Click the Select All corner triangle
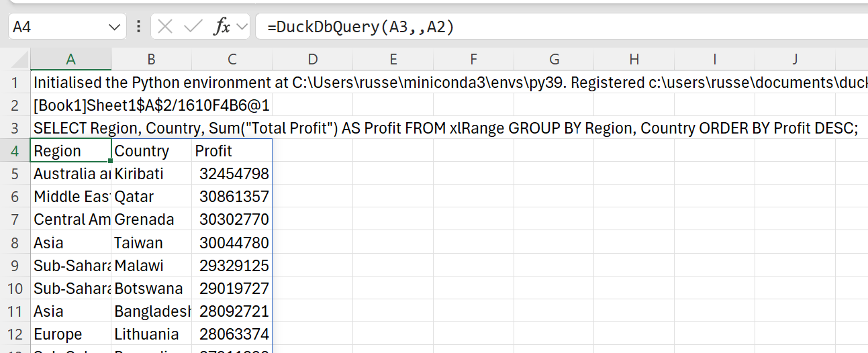The image size is (868, 353). (15, 60)
